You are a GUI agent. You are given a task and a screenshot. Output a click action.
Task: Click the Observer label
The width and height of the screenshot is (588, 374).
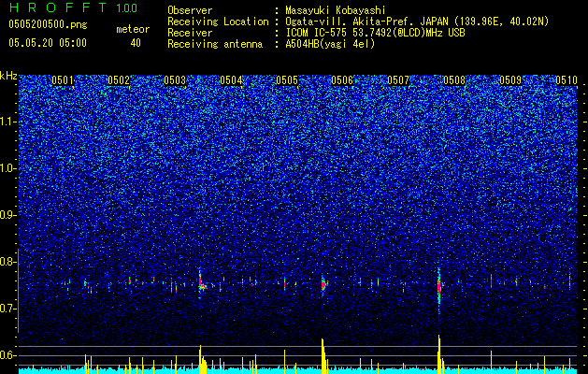click(190, 10)
